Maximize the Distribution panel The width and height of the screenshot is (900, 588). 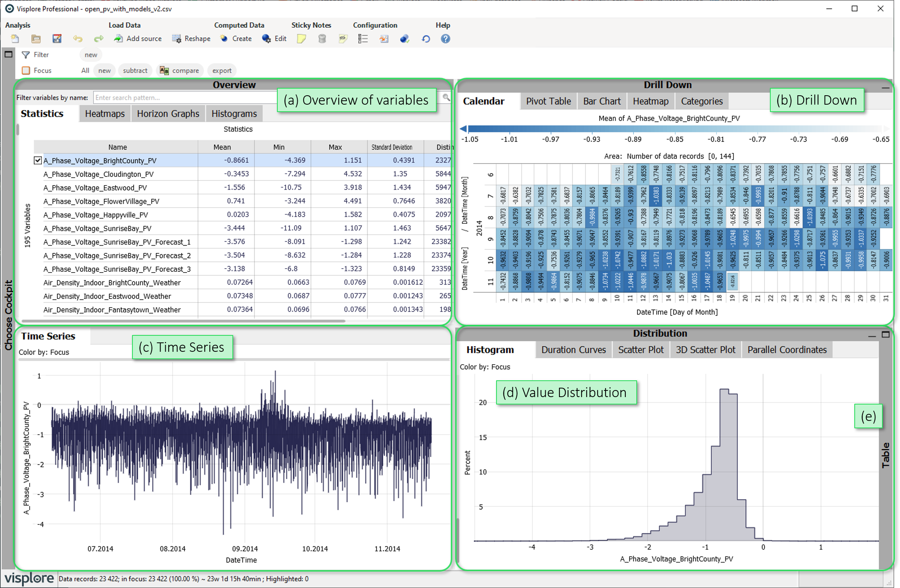pos(886,335)
